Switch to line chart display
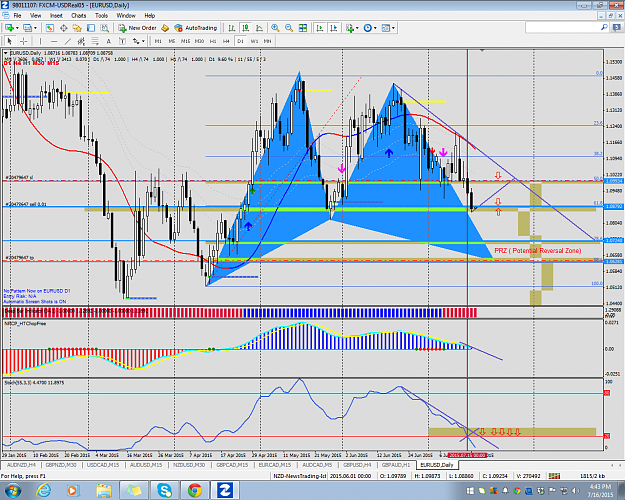This screenshot has height=500, width=625. point(259,28)
